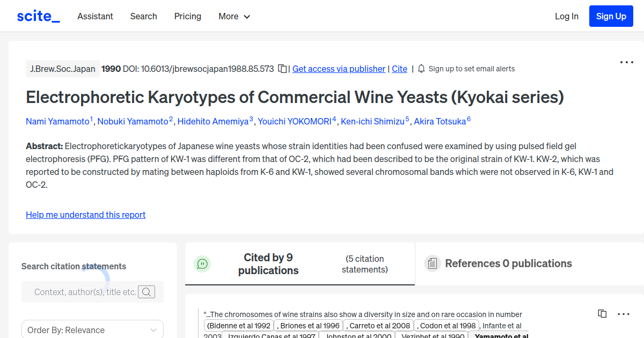Image resolution: width=644 pixels, height=338 pixels.
Task: Switch to the References 0 publications tab
Action: pyautogui.click(x=508, y=263)
